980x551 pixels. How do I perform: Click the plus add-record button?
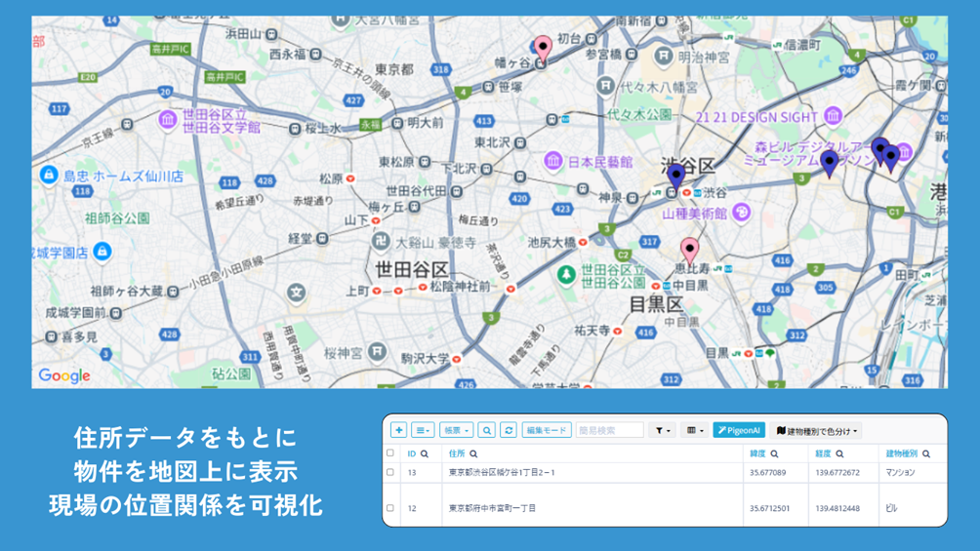(399, 430)
